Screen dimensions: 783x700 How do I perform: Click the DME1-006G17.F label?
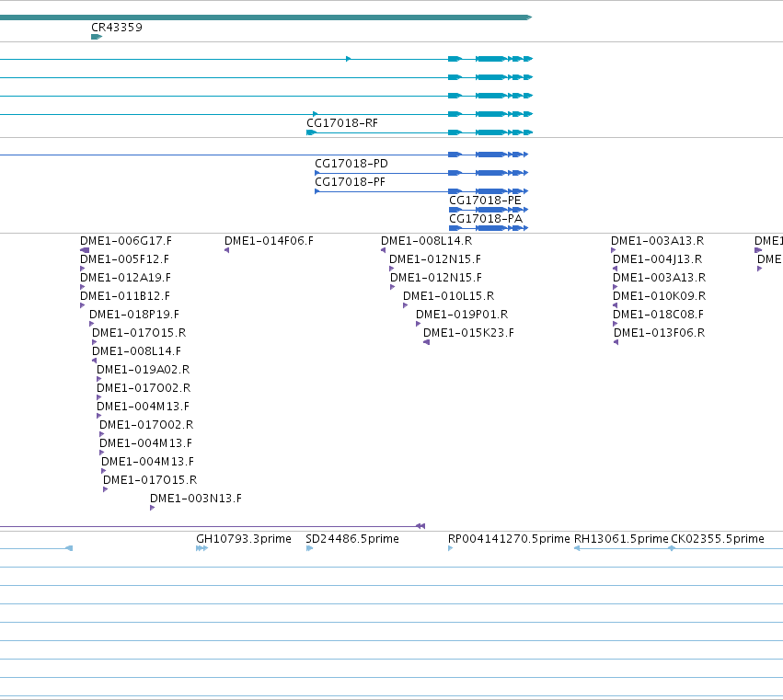pos(126,241)
